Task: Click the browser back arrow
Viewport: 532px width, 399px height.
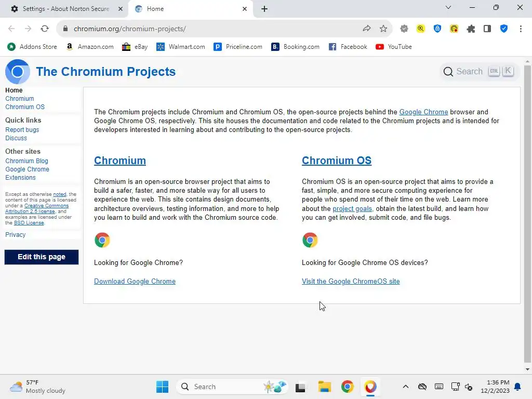Action: (11, 29)
